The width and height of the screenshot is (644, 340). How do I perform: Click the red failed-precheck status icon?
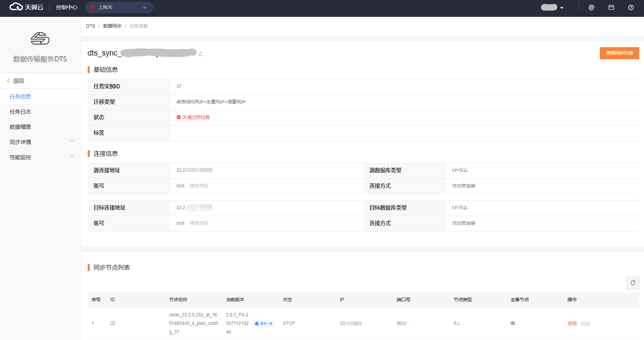pyautogui.click(x=179, y=117)
